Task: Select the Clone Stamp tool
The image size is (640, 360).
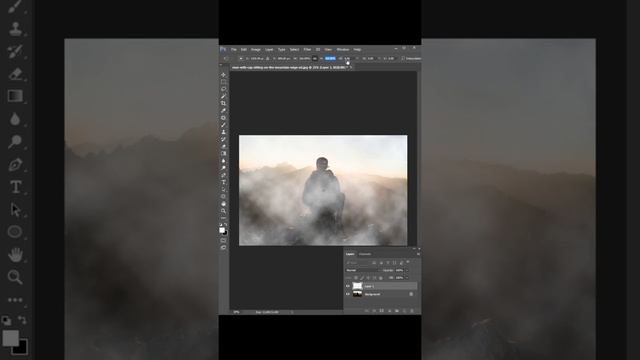Action: click(x=223, y=132)
